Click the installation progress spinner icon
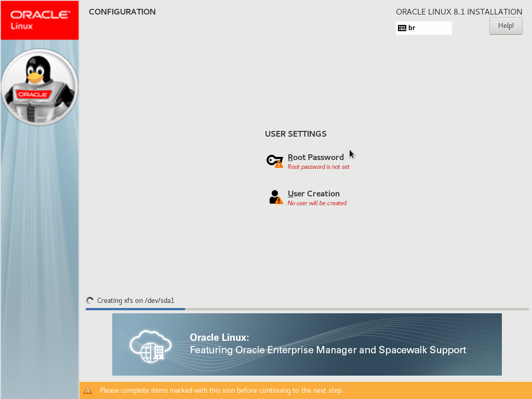This screenshot has width=532, height=399. pyautogui.click(x=90, y=301)
